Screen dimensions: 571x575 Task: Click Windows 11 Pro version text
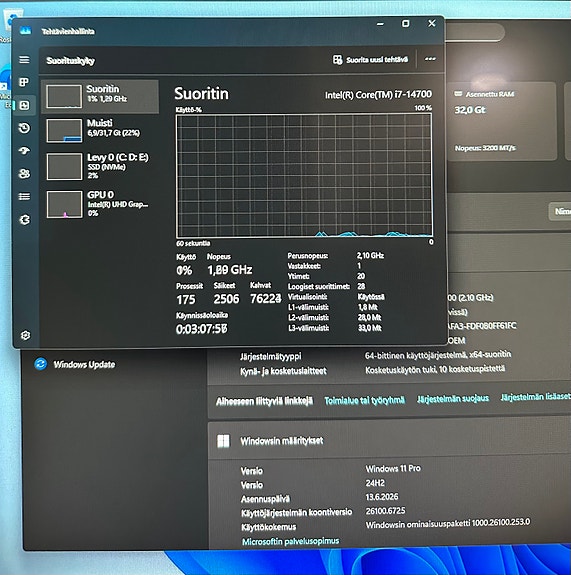[x=393, y=468]
